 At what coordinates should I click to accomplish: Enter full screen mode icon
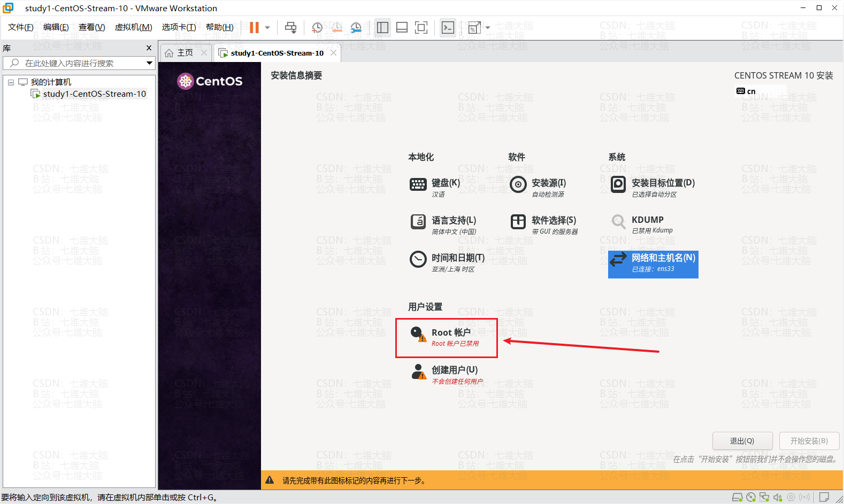tap(421, 27)
